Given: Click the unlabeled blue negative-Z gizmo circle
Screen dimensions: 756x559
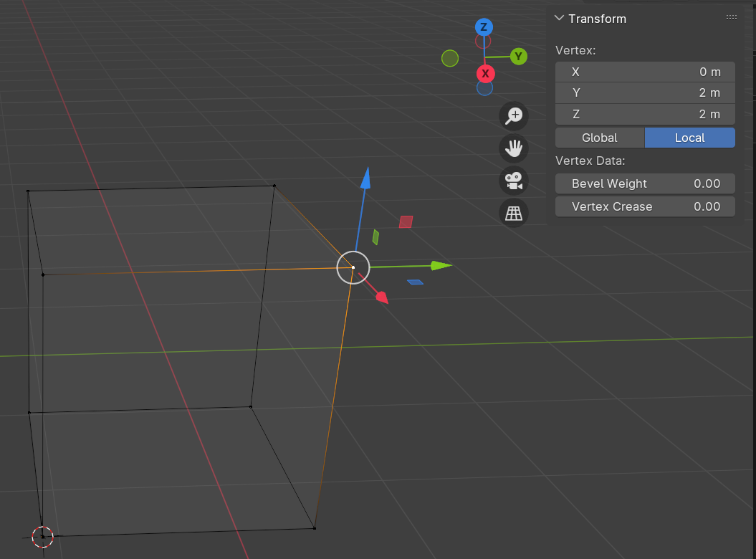Looking at the screenshot, I should pyautogui.click(x=485, y=87).
